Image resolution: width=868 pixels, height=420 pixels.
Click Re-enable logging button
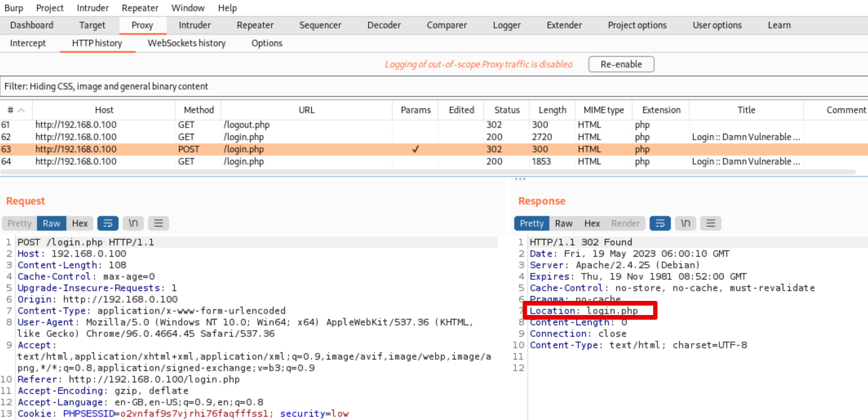point(621,64)
